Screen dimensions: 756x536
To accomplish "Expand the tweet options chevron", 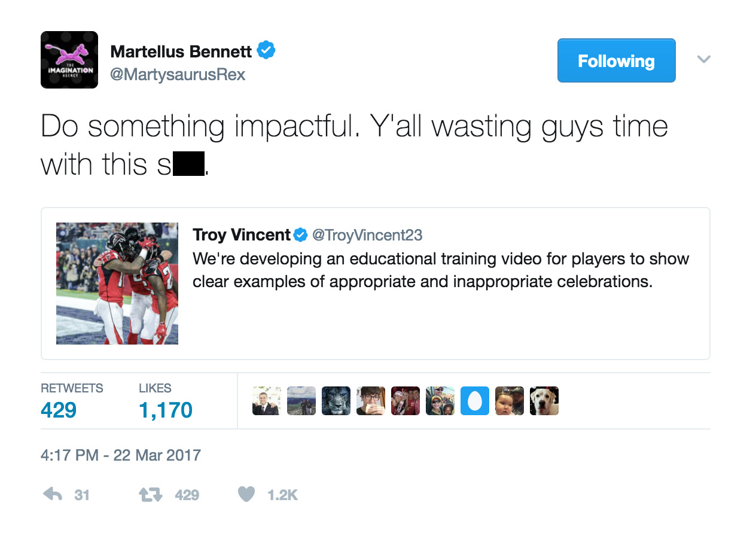I will [x=704, y=59].
